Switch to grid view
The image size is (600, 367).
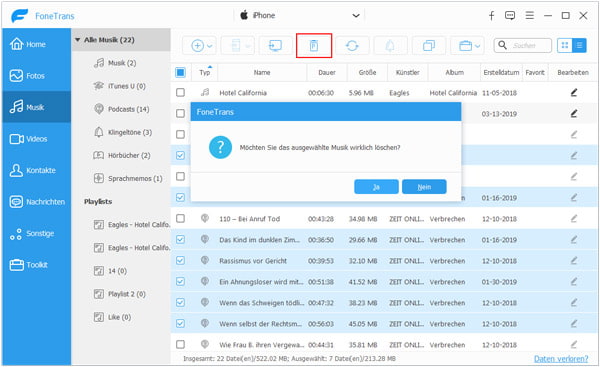(565, 46)
